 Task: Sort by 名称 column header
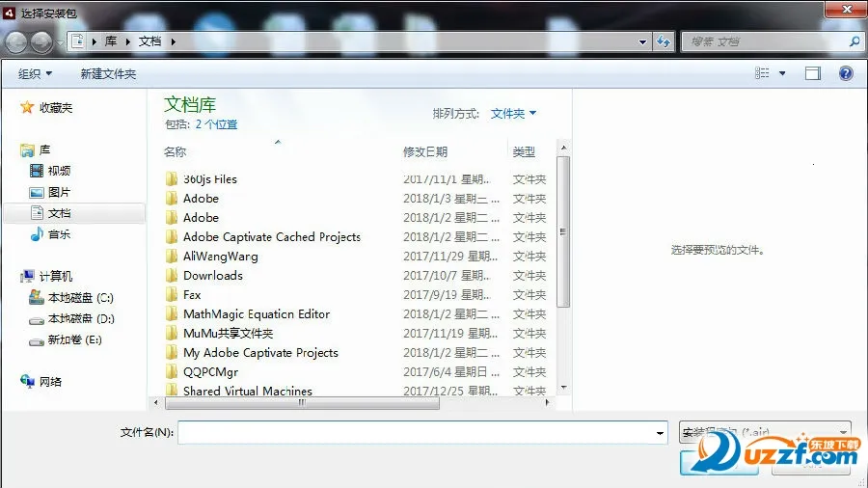click(175, 151)
